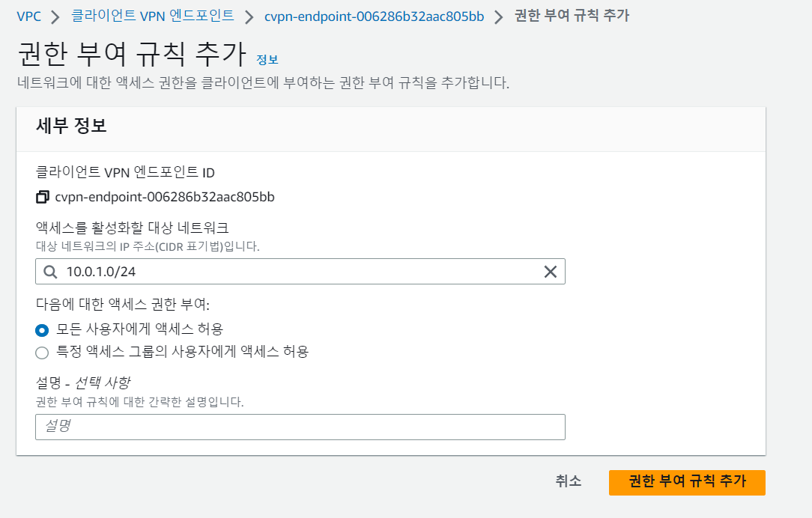
Task: Focus the 10.0.1.0/24 target network field
Action: (300, 272)
